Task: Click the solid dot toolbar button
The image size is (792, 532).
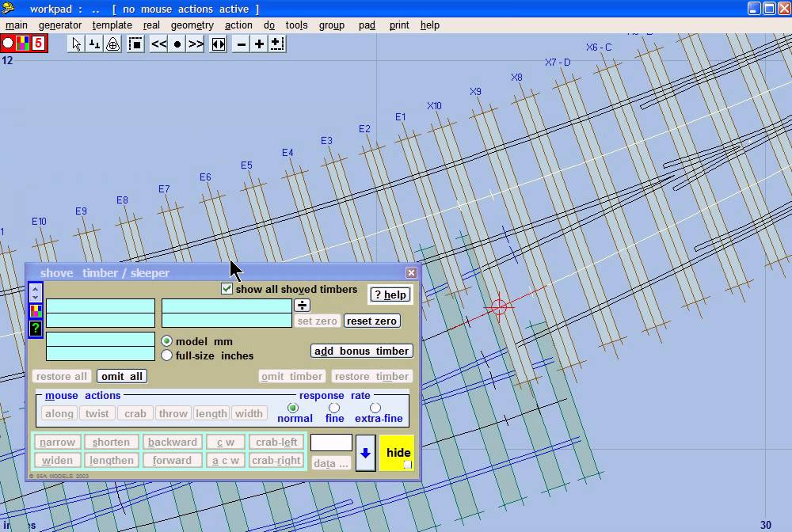Action: click(177, 44)
